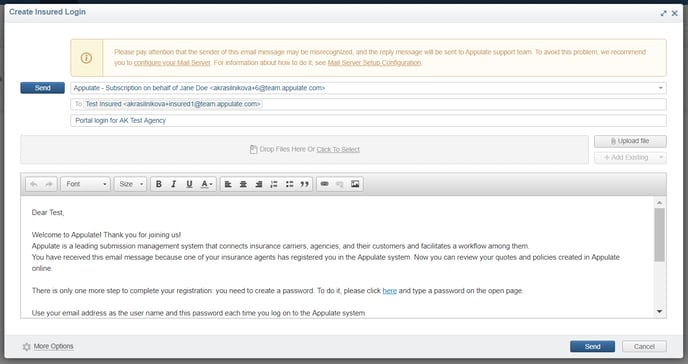Image resolution: width=688 pixels, height=364 pixels.
Task: Insert a numbered list
Action: coord(274,184)
